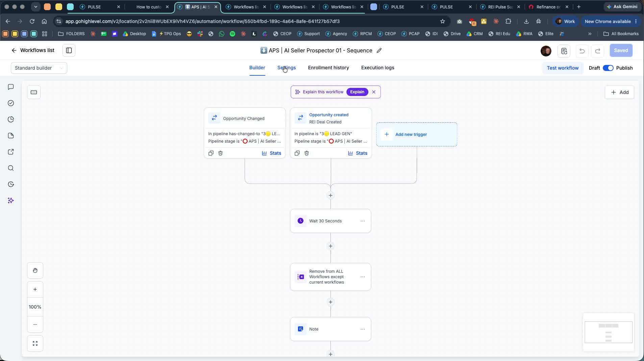This screenshot has width=644, height=361.
Task: Open the Enrollment history tab
Action: (x=328, y=68)
